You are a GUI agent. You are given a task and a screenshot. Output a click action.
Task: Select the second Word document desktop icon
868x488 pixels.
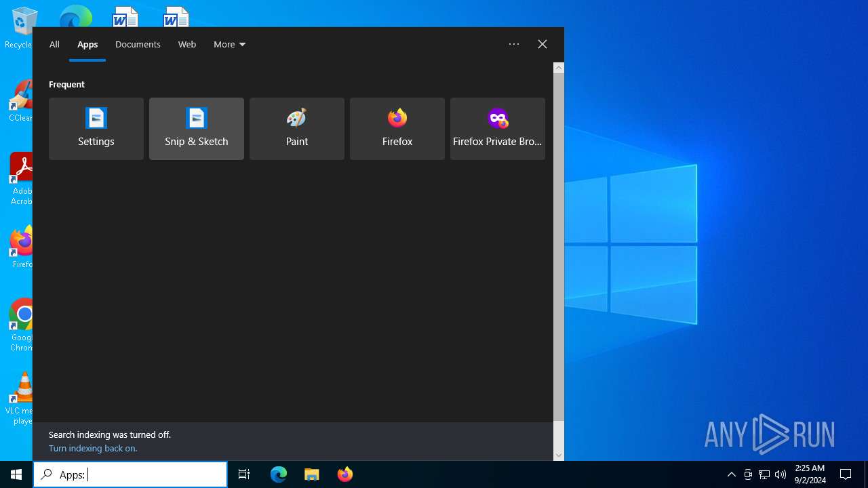[176, 16]
